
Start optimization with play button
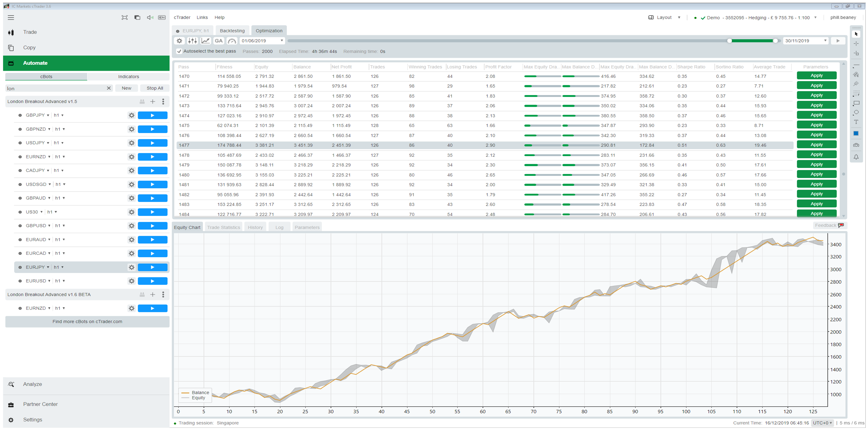838,41
